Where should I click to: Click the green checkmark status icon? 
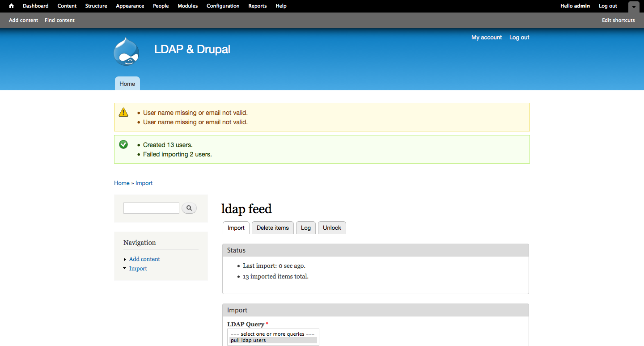pyautogui.click(x=123, y=144)
